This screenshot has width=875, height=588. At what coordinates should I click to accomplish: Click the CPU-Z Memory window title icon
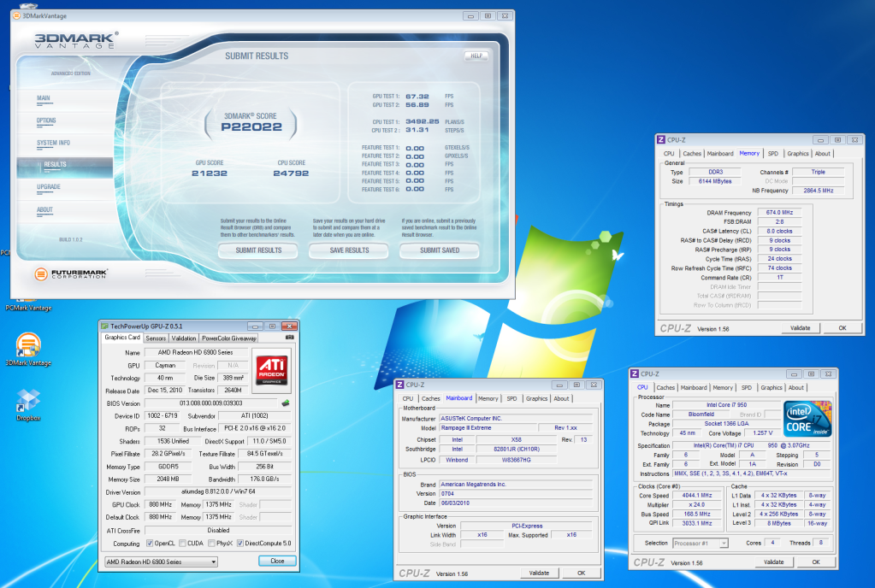(x=660, y=140)
